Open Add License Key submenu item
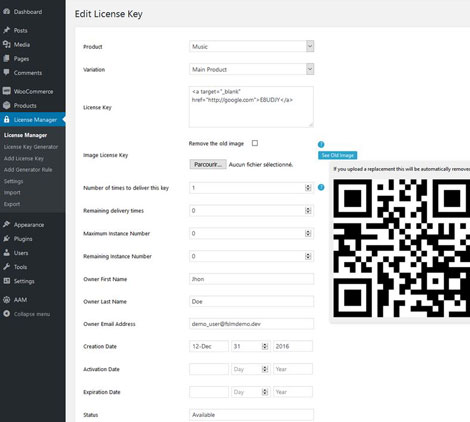The image size is (470, 422). 24,158
